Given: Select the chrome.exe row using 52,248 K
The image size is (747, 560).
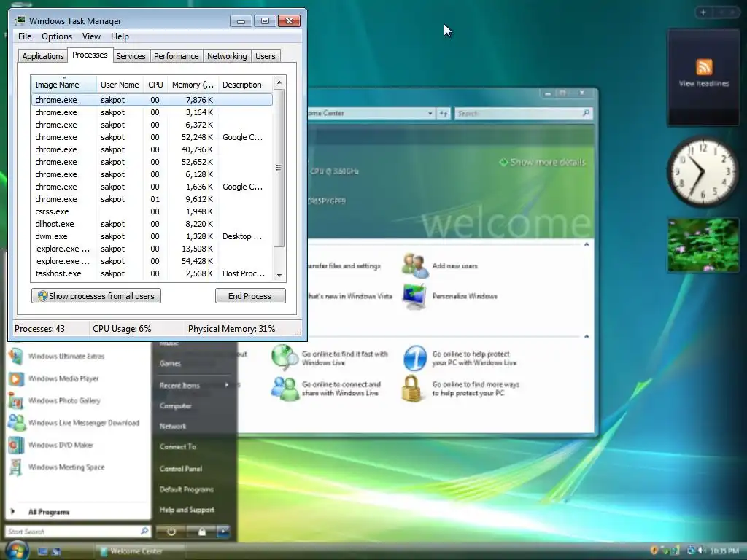Looking at the screenshot, I should (152, 137).
